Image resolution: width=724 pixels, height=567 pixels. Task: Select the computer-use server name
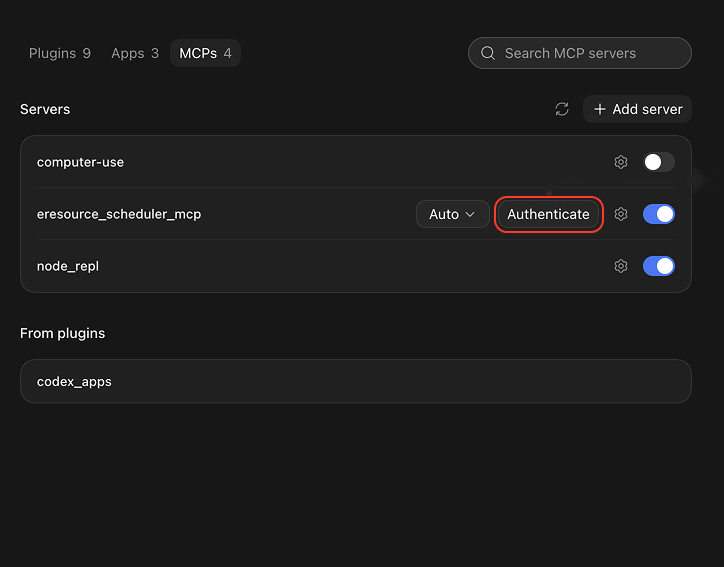pyautogui.click(x=80, y=162)
